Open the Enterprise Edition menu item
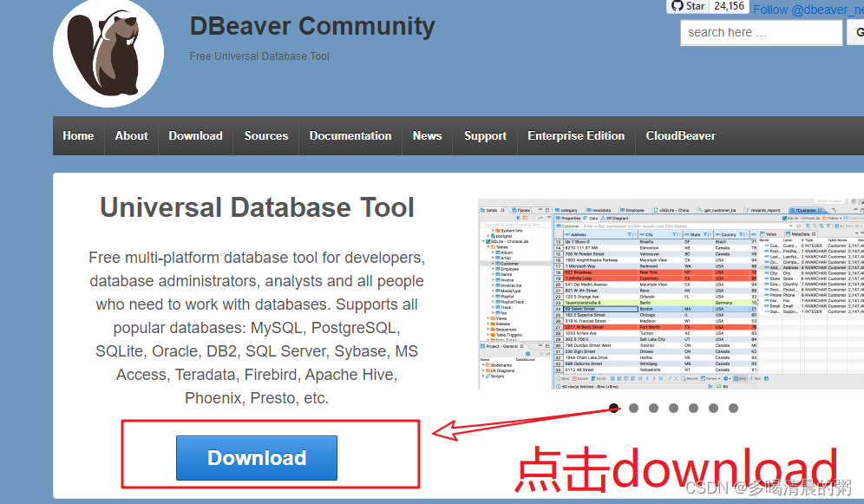Image resolution: width=864 pixels, height=504 pixels. (576, 135)
